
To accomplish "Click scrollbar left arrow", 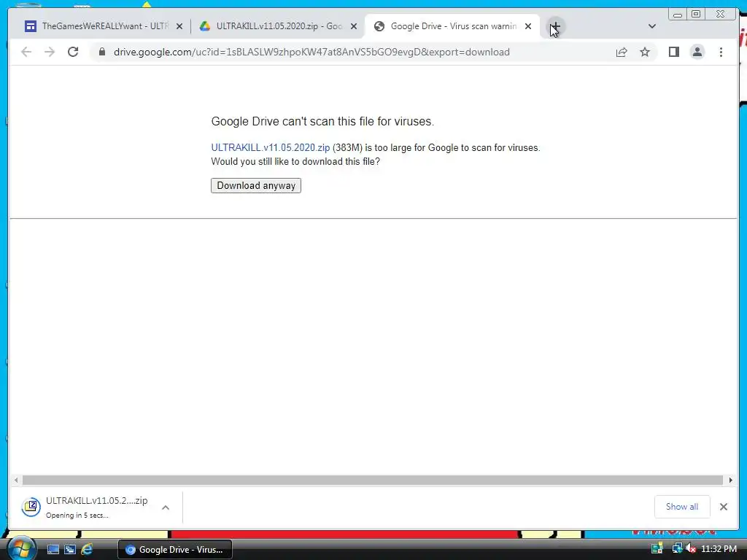I will pyautogui.click(x=16, y=480).
